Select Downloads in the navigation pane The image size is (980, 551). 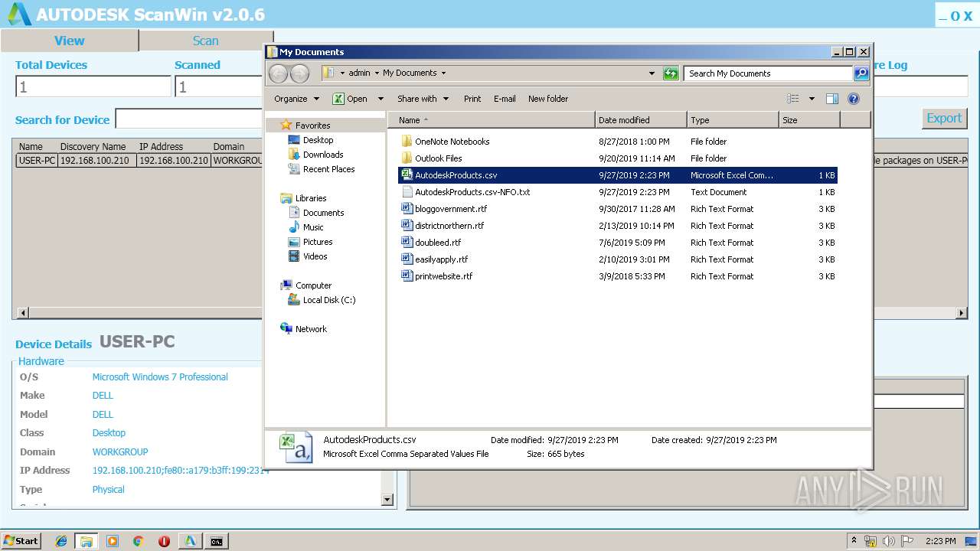(323, 155)
